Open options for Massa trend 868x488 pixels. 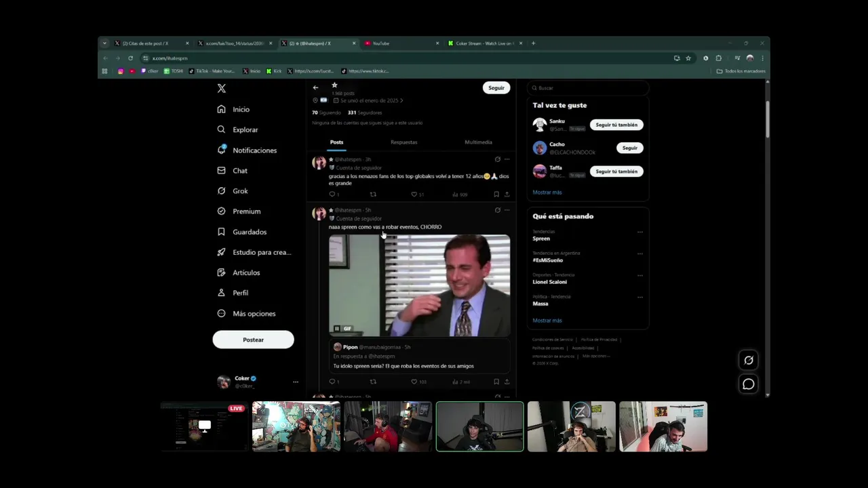[639, 297]
